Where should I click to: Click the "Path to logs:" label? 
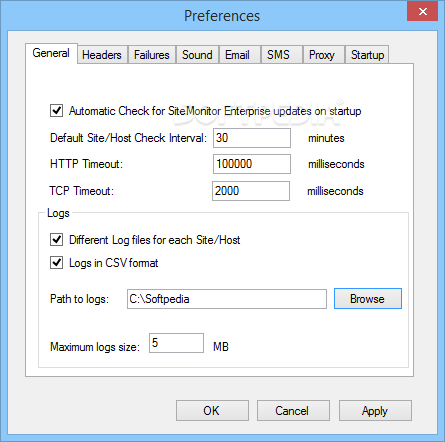click(x=79, y=299)
